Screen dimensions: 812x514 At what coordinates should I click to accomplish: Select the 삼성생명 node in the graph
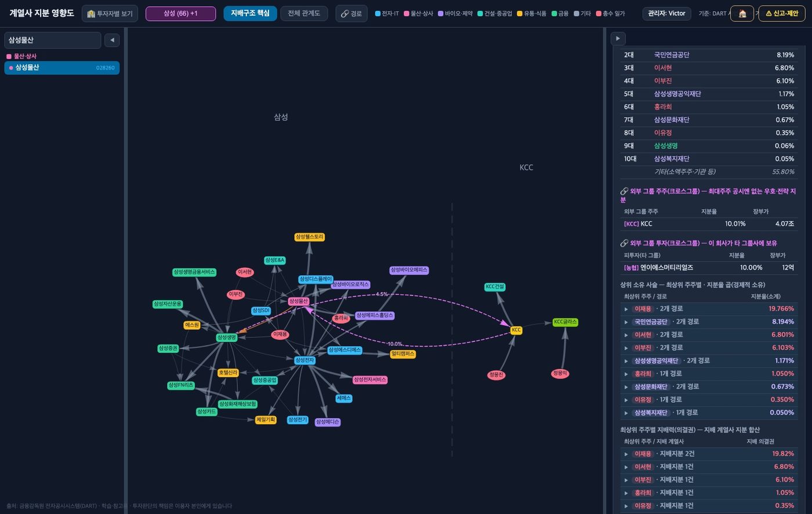(x=227, y=337)
